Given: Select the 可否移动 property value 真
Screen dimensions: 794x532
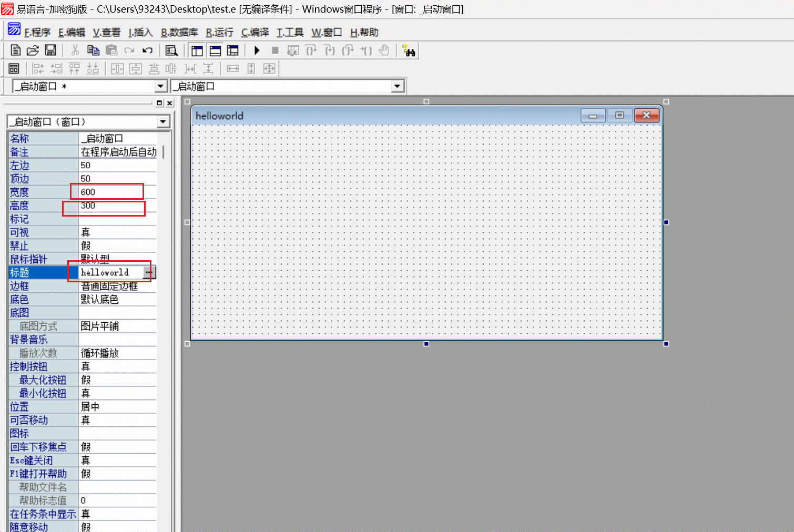Looking at the screenshot, I should (x=117, y=420).
